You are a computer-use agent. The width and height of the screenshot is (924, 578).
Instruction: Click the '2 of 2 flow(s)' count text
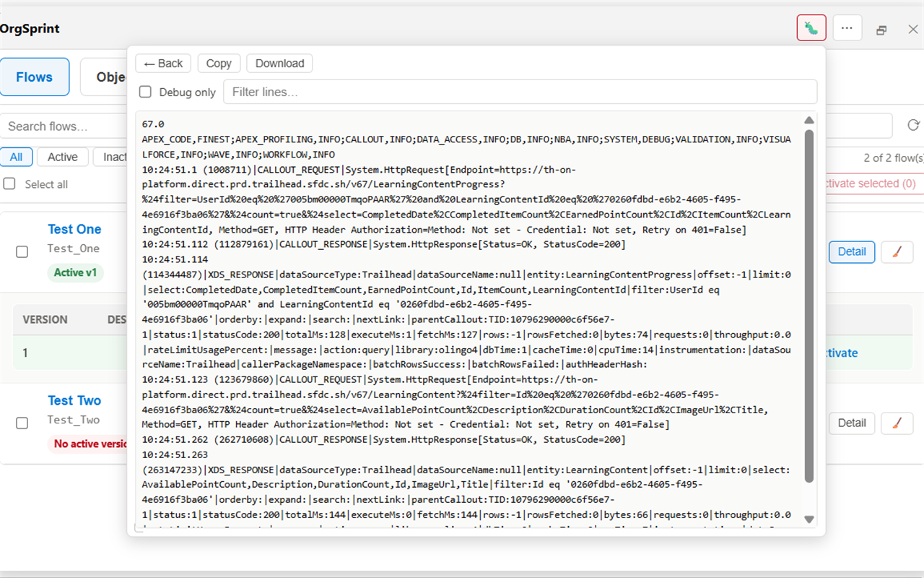coord(894,158)
